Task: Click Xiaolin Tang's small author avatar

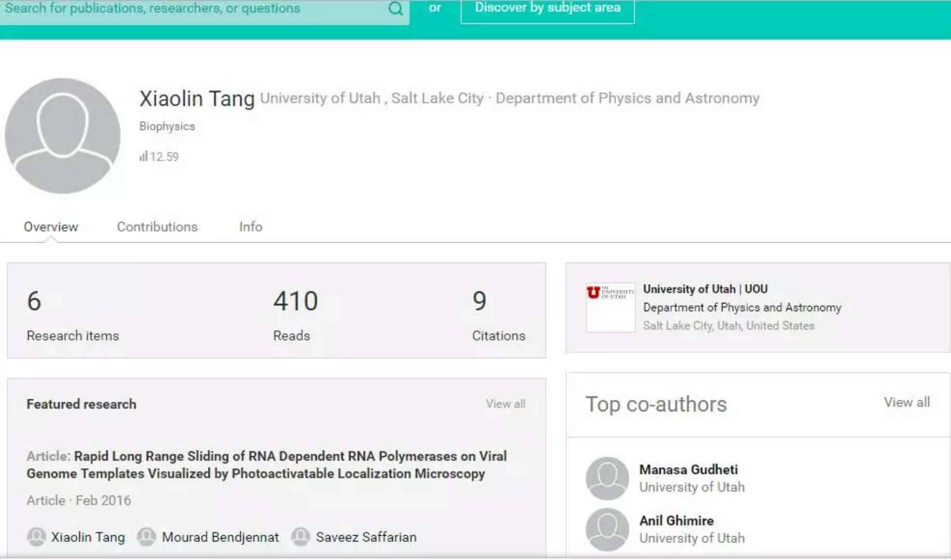Action: [x=36, y=537]
